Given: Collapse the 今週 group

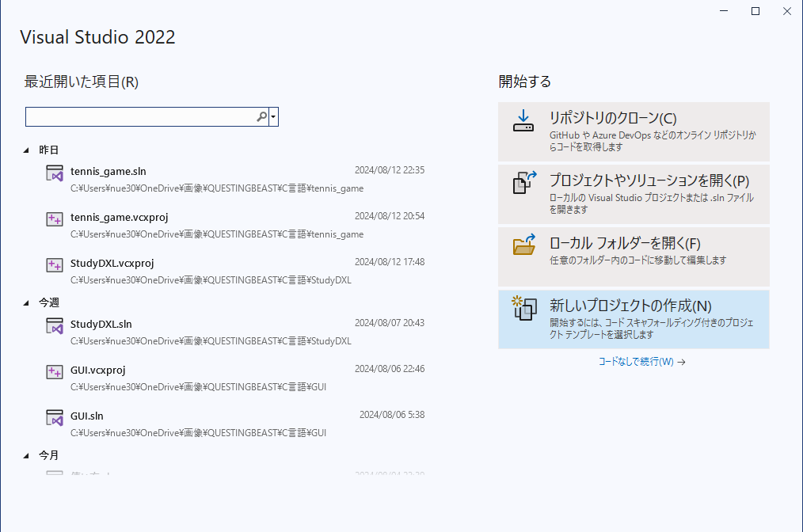Looking at the screenshot, I should [27, 303].
